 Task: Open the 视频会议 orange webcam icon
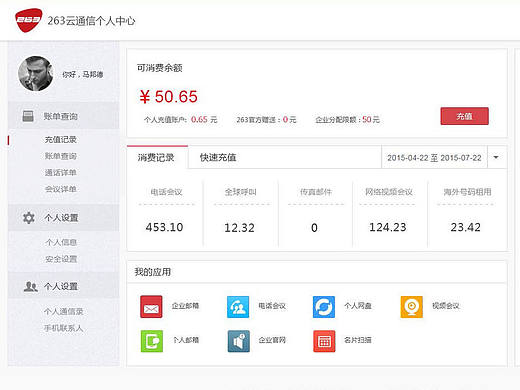click(412, 307)
